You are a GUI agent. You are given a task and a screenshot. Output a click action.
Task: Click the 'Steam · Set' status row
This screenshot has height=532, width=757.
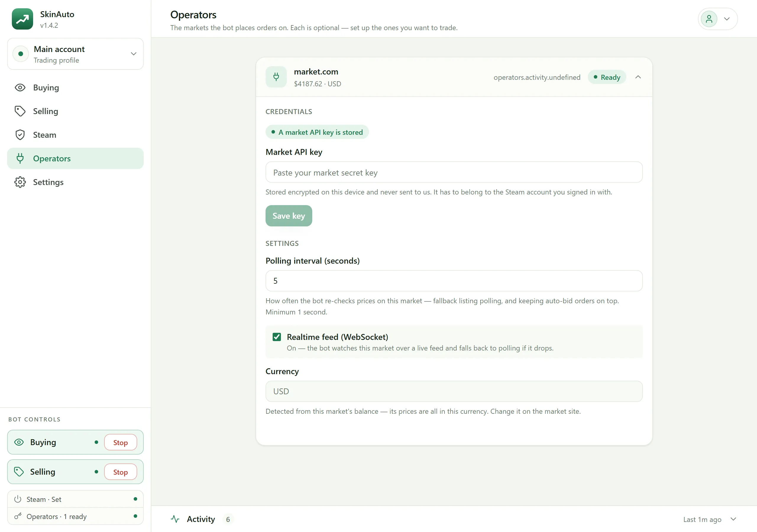(x=75, y=499)
